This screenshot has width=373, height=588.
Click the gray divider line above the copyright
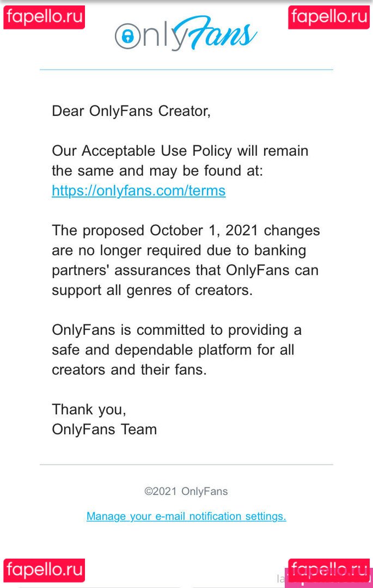point(186,464)
